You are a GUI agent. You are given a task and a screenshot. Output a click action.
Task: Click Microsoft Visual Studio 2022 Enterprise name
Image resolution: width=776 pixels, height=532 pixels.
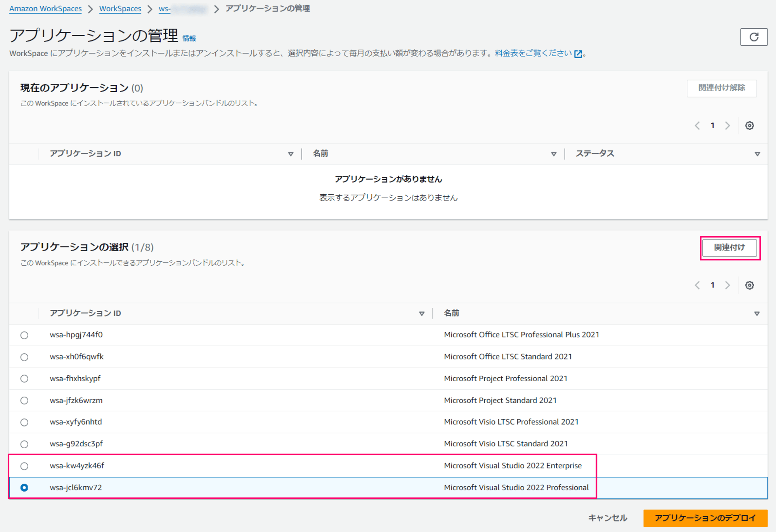[x=513, y=466]
